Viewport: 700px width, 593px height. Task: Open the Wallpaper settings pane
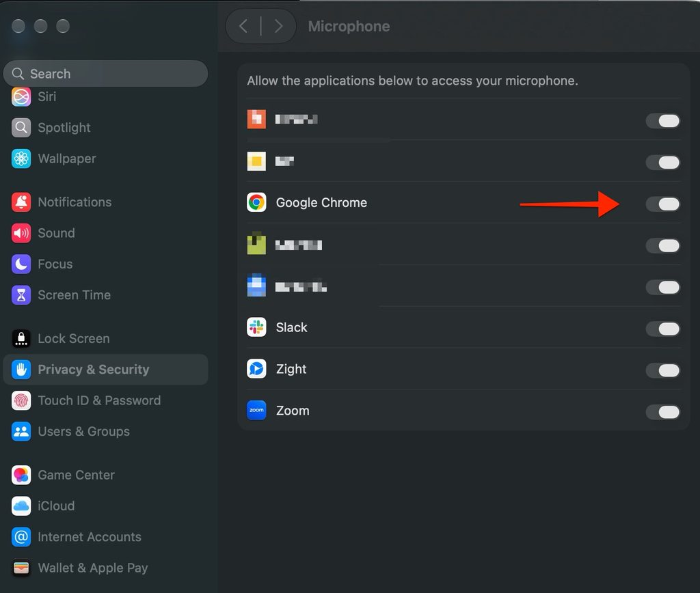tap(105, 159)
